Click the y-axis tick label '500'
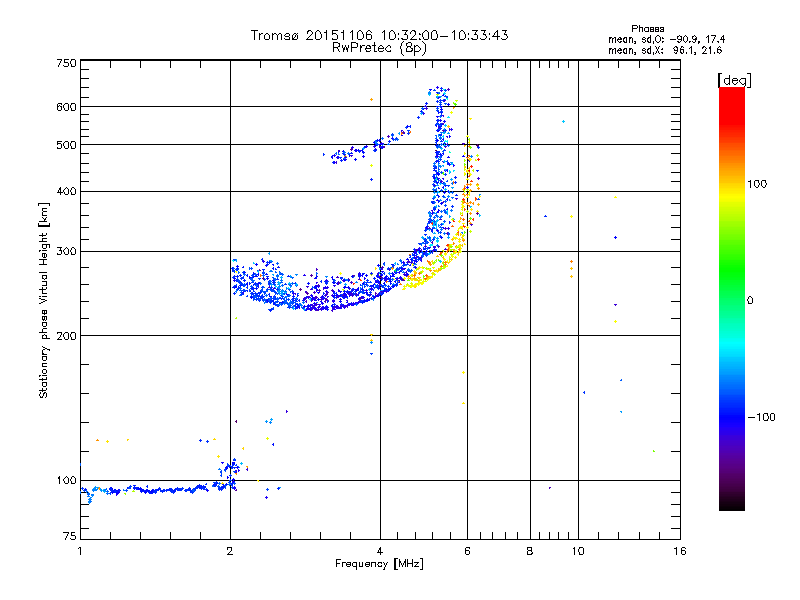 66,145
